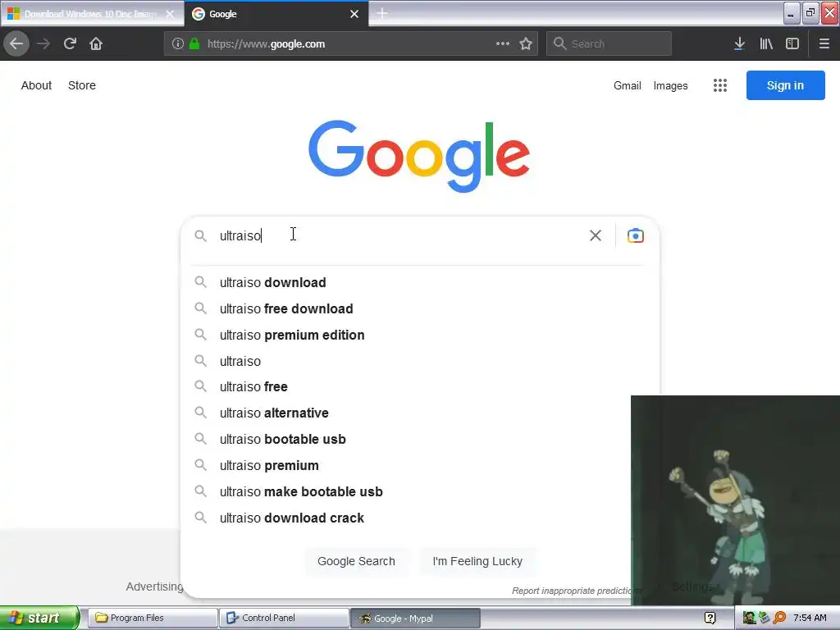Open the Google apps grid

720,85
